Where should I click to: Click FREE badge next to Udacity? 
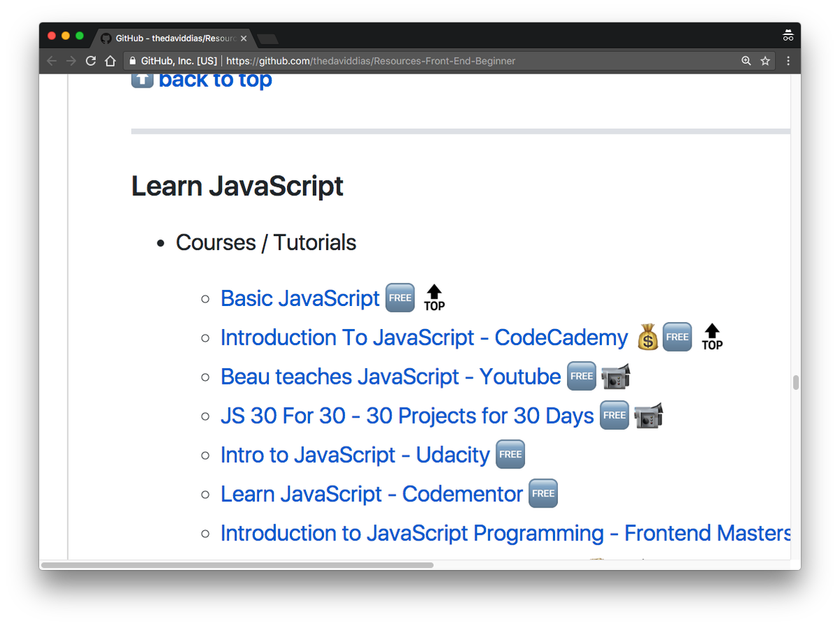click(510, 454)
